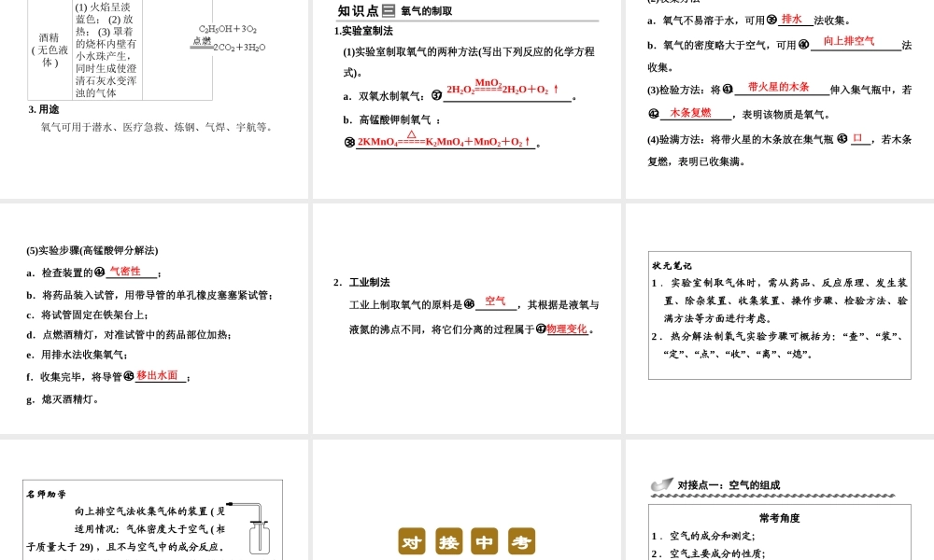Click the heading 1.实验室制法
The image size is (934, 560).
(x=363, y=31)
